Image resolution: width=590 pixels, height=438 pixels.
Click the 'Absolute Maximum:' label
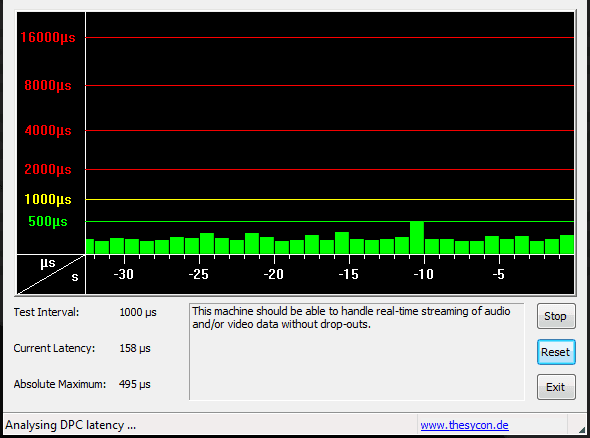tap(60, 384)
